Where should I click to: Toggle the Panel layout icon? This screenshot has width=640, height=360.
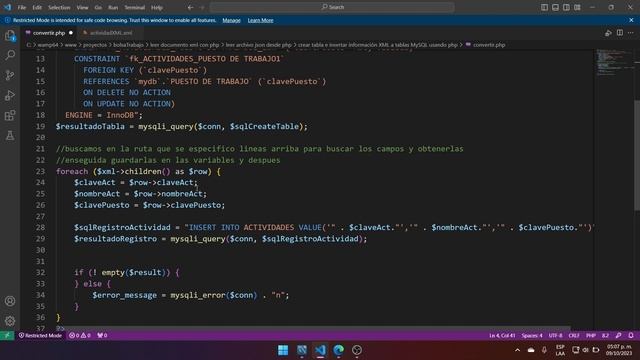[556, 7]
